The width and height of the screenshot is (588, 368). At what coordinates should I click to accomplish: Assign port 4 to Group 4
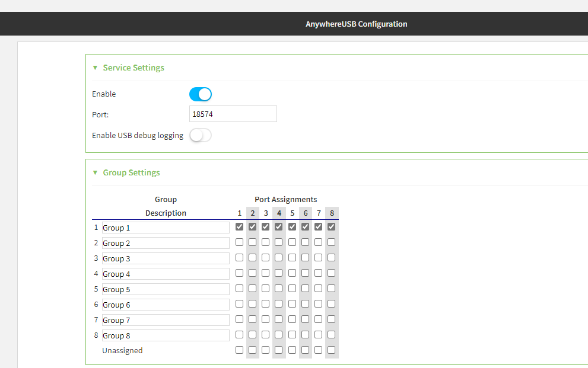[x=279, y=273]
